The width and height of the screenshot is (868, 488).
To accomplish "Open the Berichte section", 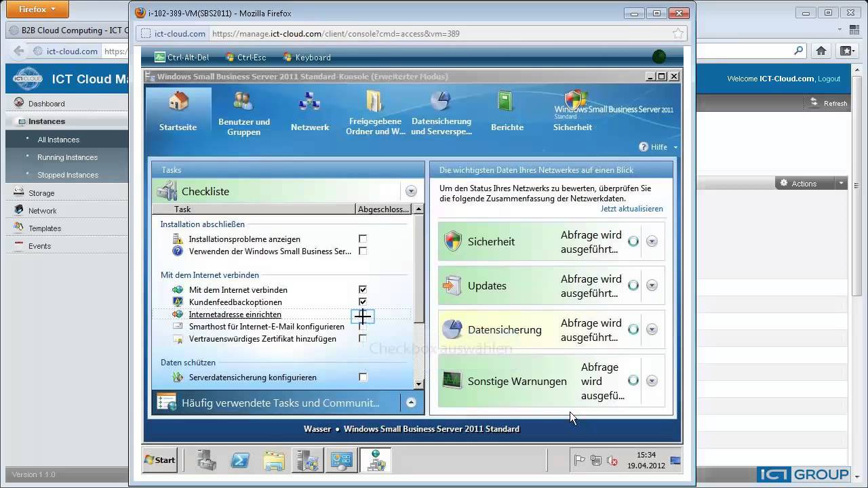I will tap(507, 112).
